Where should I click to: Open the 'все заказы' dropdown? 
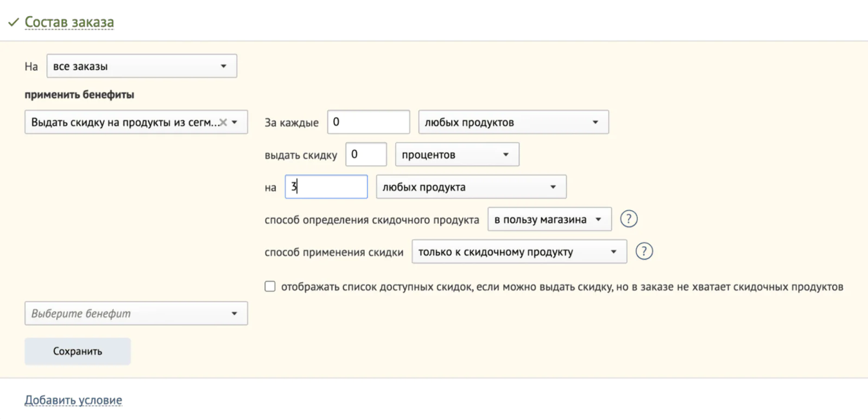click(x=142, y=66)
